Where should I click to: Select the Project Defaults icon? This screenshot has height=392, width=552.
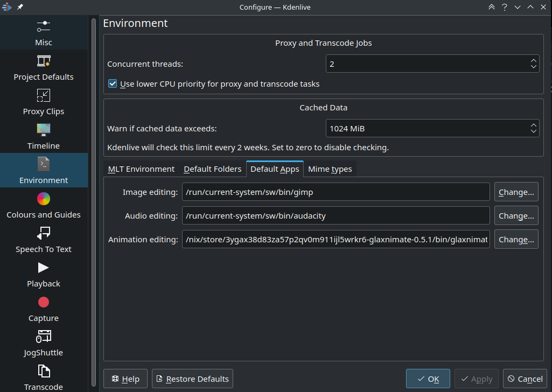coord(43,67)
